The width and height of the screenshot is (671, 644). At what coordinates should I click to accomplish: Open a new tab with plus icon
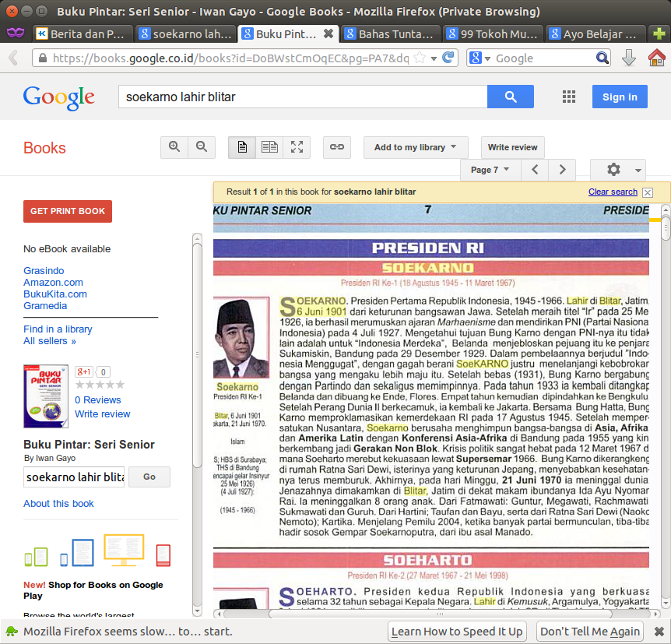pos(659,33)
